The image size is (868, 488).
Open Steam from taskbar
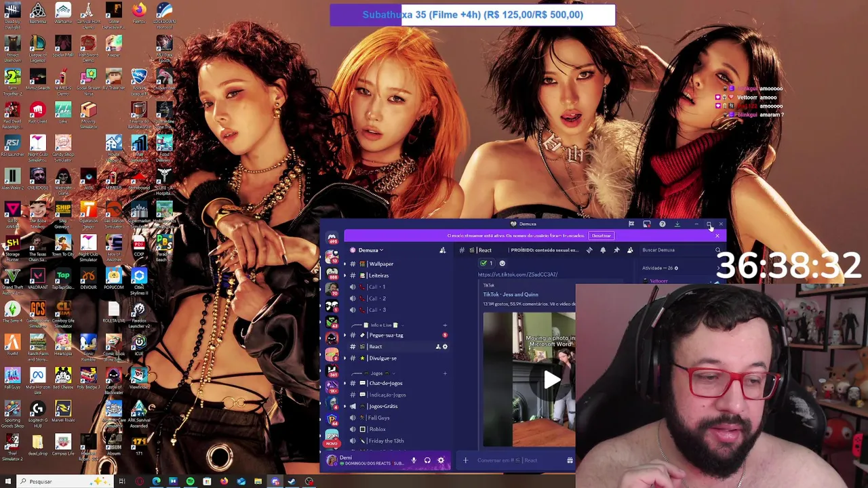pyautogui.click(x=292, y=481)
